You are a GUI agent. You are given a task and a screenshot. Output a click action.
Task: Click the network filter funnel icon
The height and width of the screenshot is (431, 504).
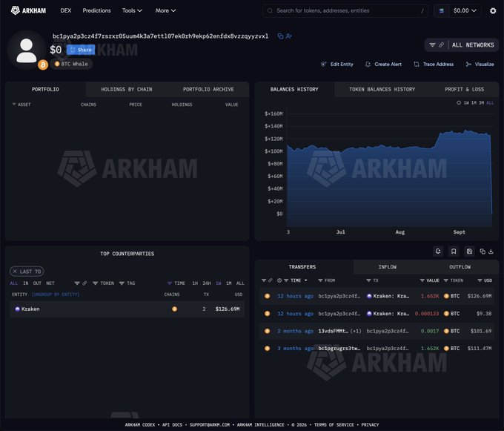(432, 45)
